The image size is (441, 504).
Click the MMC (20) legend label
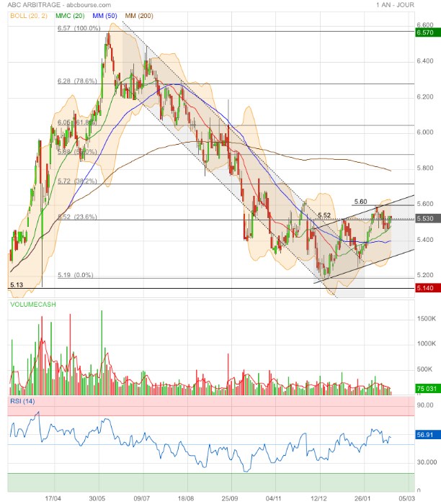tap(70, 16)
